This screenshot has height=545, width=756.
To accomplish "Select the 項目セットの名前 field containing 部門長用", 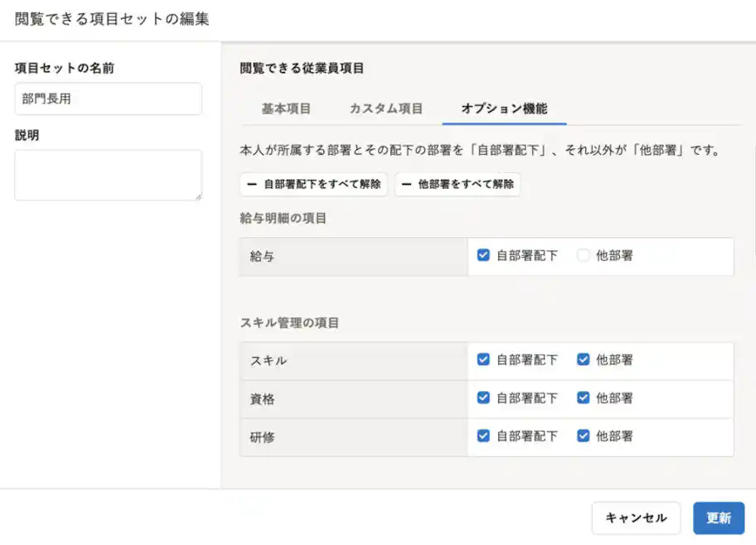I will (x=107, y=99).
